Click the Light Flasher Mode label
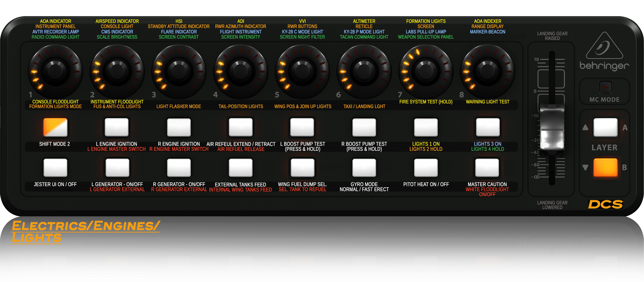This screenshot has height=282, width=644. coord(179,106)
